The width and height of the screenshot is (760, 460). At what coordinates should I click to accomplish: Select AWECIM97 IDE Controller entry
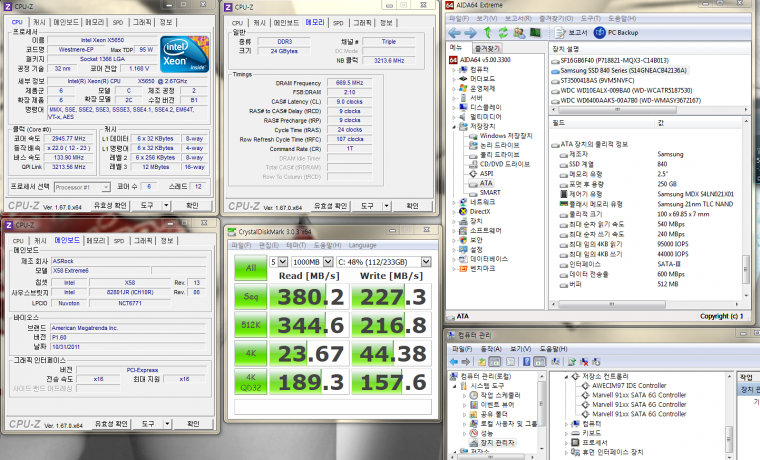(629, 386)
